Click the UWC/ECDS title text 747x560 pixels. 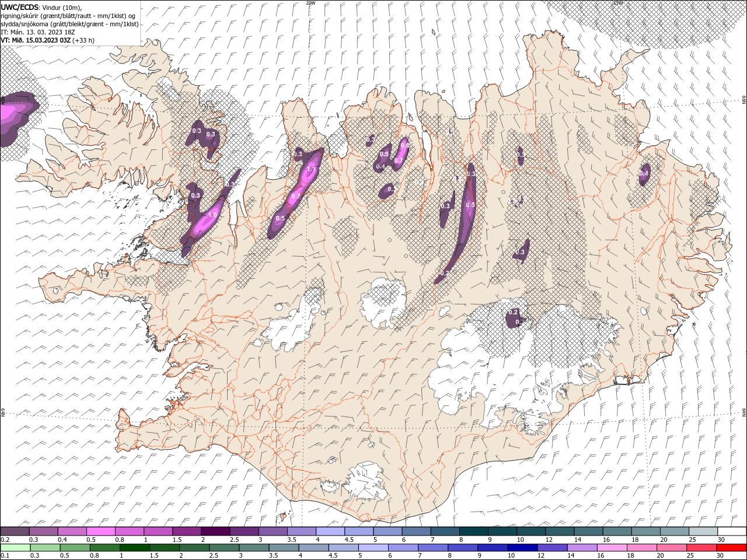20,7
